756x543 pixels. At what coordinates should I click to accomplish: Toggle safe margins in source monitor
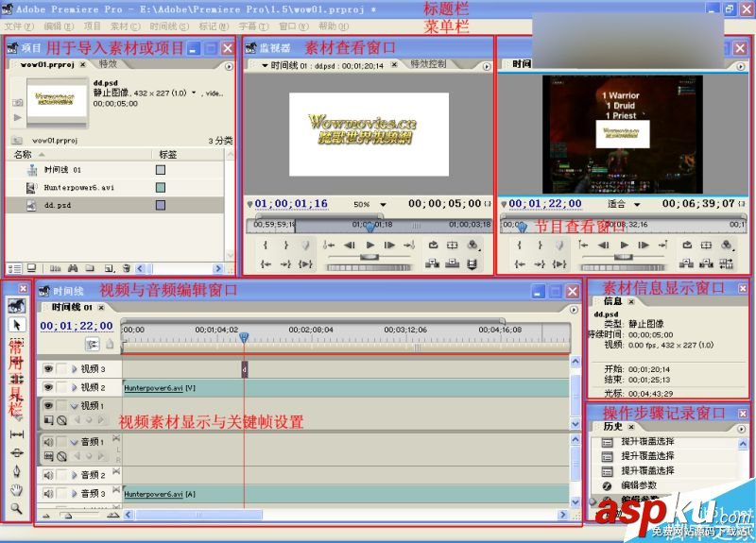(x=453, y=246)
